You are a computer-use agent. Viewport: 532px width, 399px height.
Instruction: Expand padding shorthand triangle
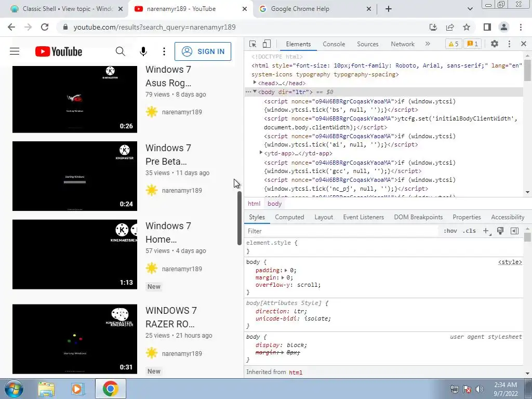286,270
